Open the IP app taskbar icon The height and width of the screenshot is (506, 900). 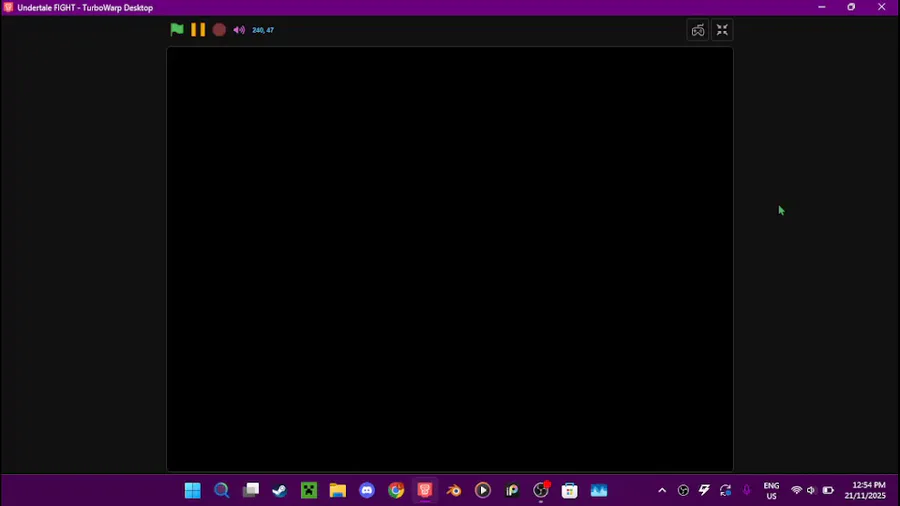click(512, 491)
